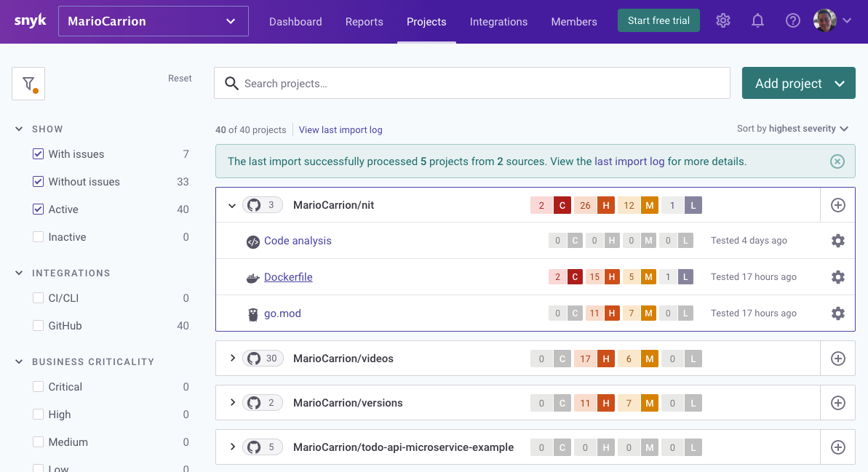The height and width of the screenshot is (472, 868).
Task: Collapse the INTEGRATIONS filter section
Action: pos(19,273)
